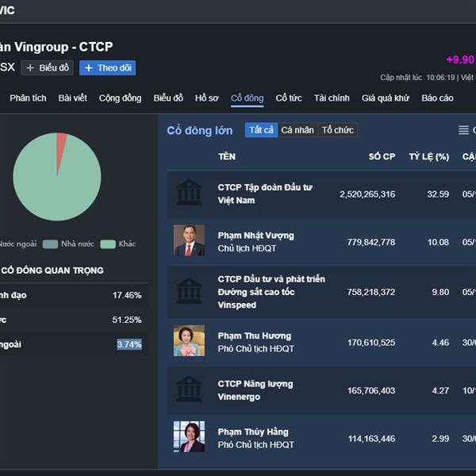Click the 4.27 ownership percentage
476x476 pixels.
440,390
